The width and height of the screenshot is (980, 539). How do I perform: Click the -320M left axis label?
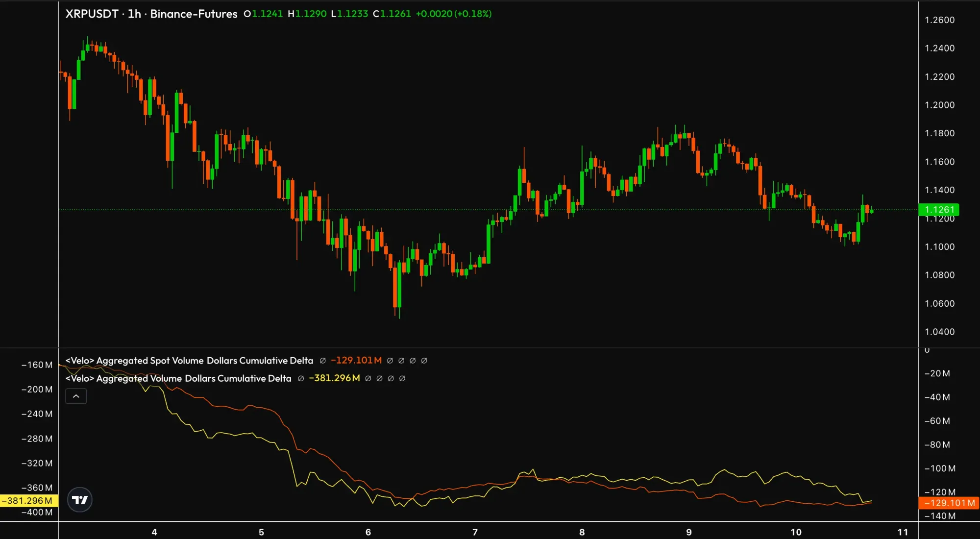coord(37,464)
